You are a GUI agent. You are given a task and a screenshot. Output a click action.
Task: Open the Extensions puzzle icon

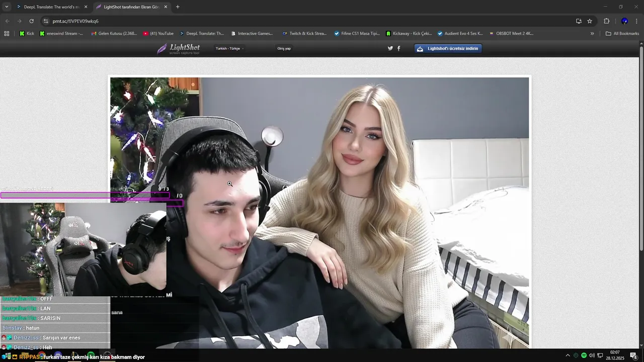click(606, 21)
